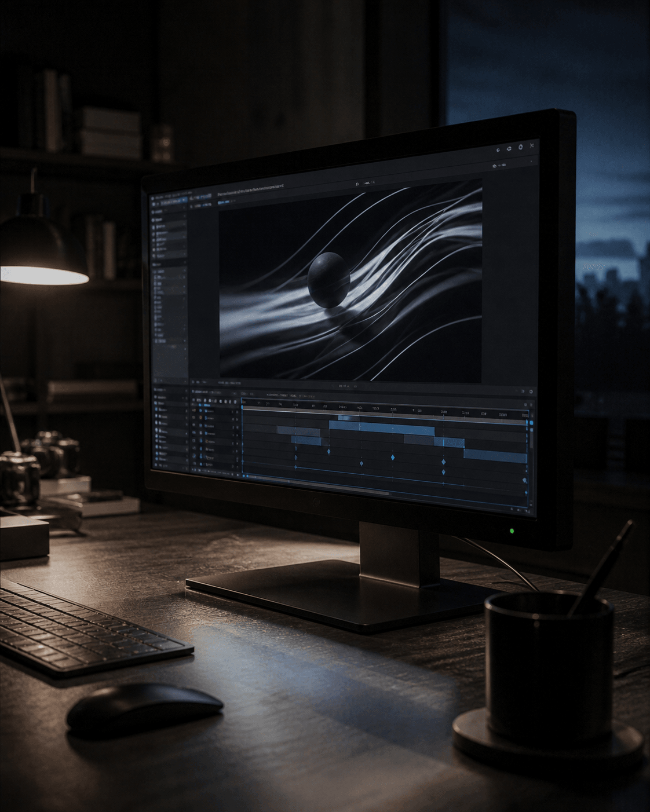The height and width of the screenshot is (812, 650).
Task: Click the ring-shaped icon beside the X icon
Action: 520,147
